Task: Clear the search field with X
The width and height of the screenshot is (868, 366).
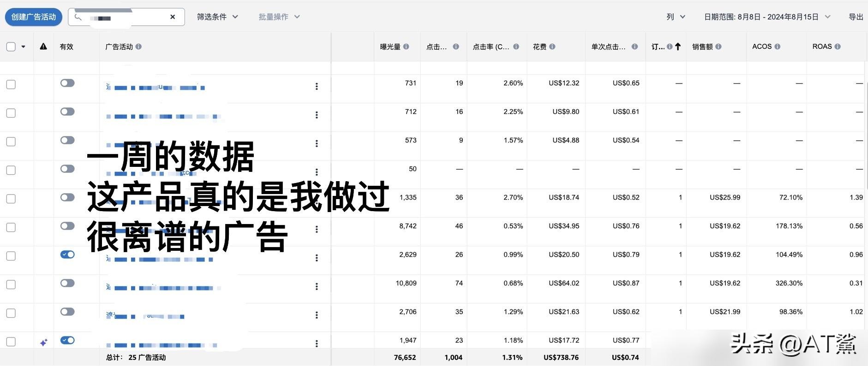Action: 173,17
